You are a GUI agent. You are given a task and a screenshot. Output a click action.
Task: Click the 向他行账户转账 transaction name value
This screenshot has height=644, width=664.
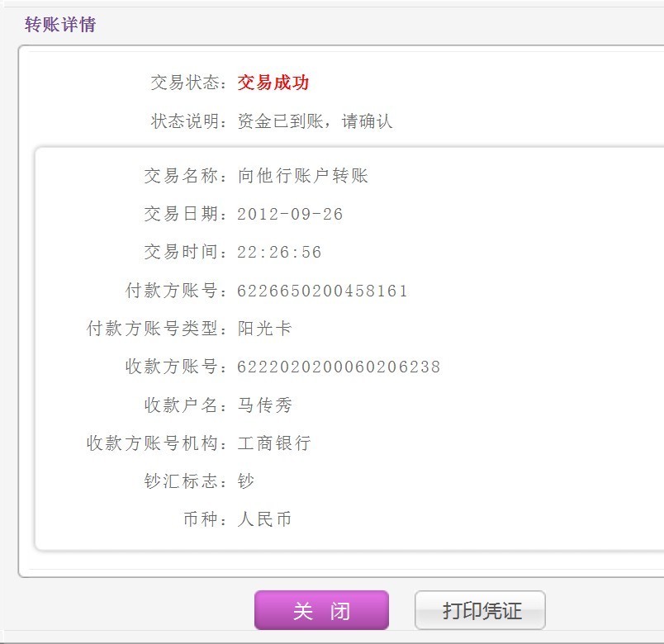click(302, 176)
